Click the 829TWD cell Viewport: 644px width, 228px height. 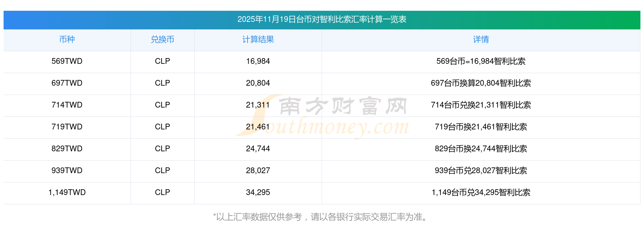click(x=67, y=149)
